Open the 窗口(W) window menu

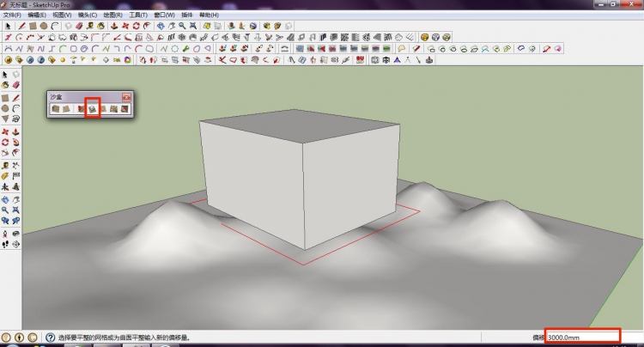[164, 15]
